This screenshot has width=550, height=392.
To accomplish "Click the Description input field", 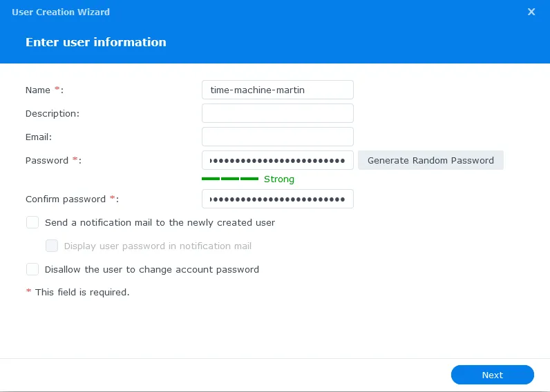I will (x=278, y=113).
